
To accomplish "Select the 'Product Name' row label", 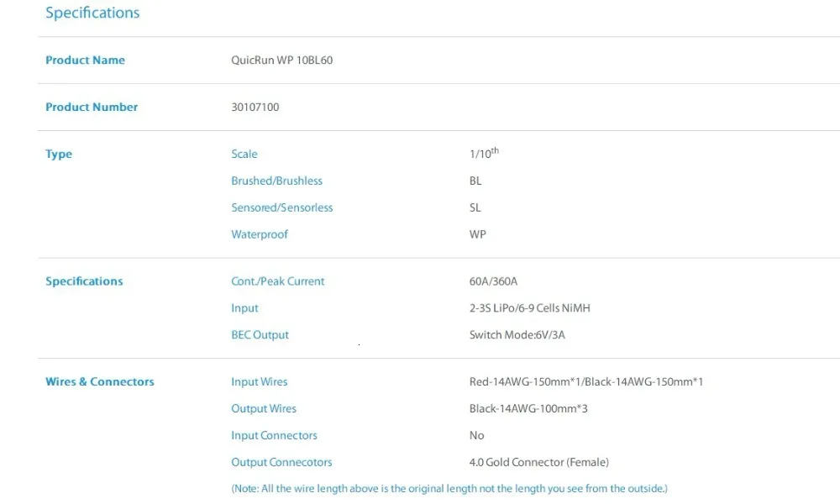I will click(85, 60).
